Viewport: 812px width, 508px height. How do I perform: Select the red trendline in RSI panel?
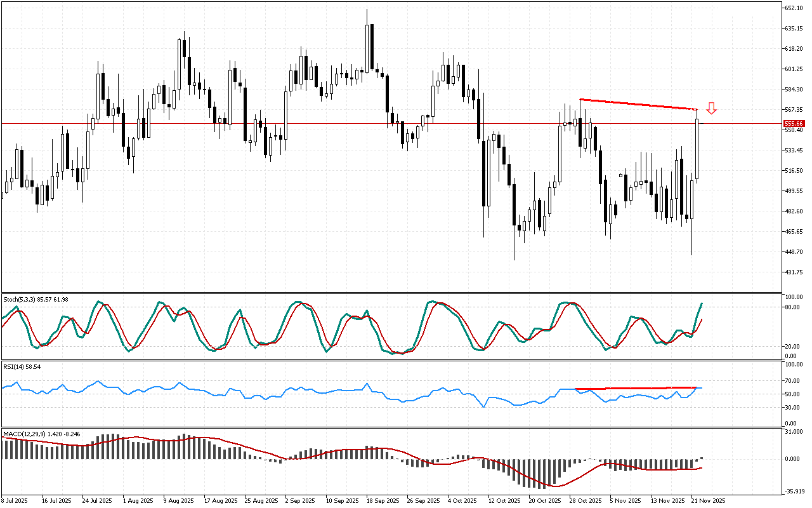tap(634, 388)
